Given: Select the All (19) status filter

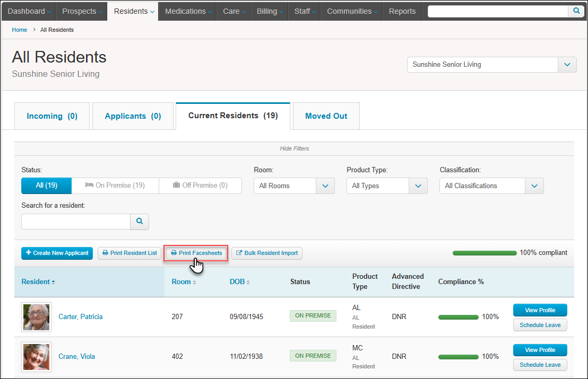Looking at the screenshot, I should [x=47, y=186].
